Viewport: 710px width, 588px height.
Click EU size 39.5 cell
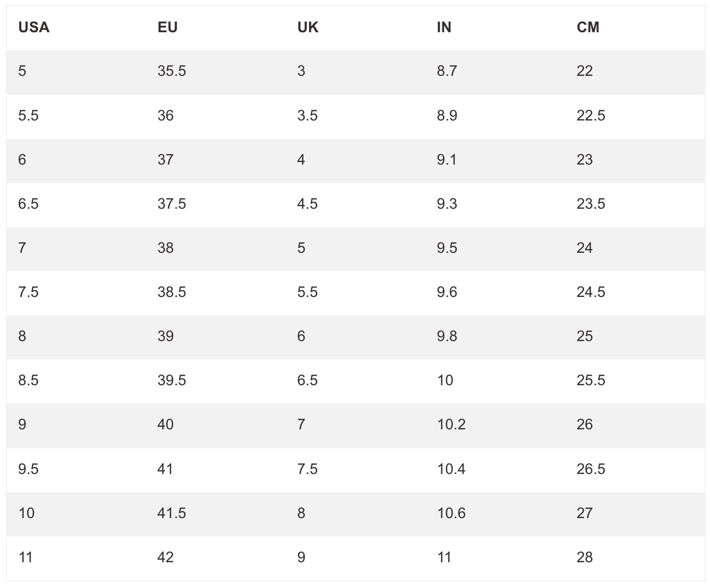(x=172, y=380)
